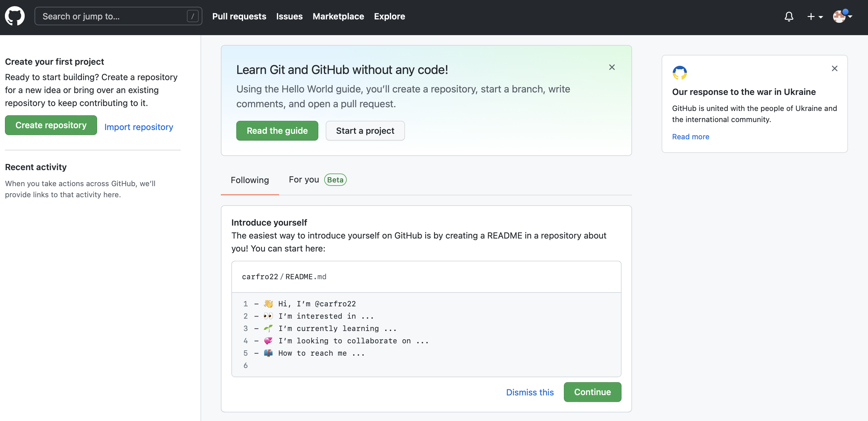Image resolution: width=868 pixels, height=421 pixels.
Task: Click Dismiss this link
Action: pos(530,392)
